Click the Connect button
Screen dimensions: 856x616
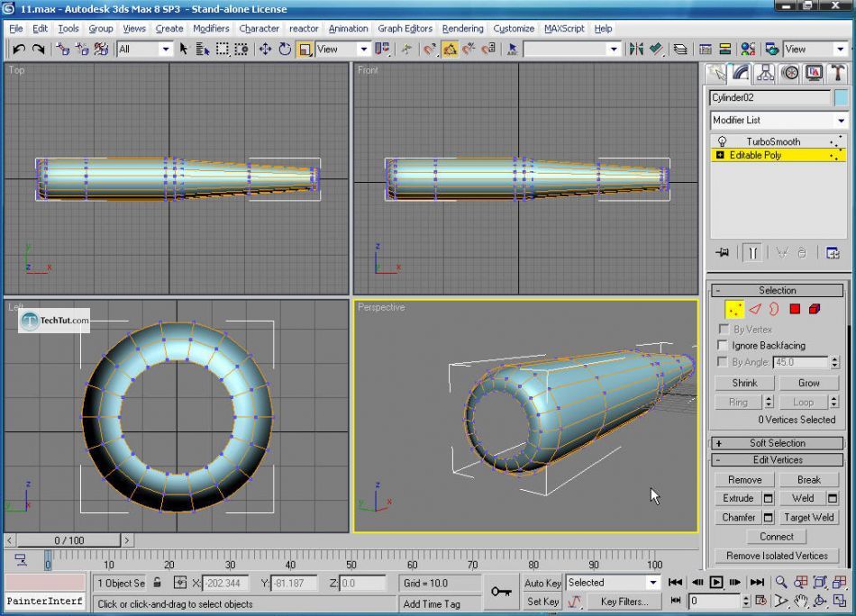point(777,537)
